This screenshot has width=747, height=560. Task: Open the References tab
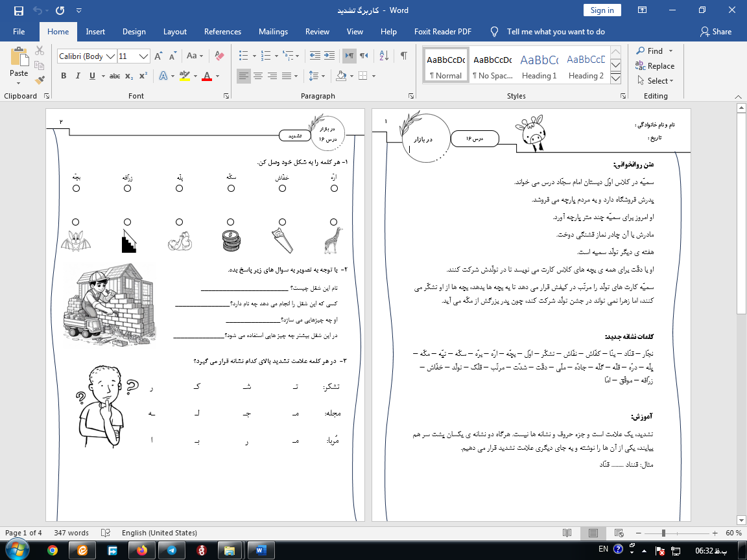point(224,32)
